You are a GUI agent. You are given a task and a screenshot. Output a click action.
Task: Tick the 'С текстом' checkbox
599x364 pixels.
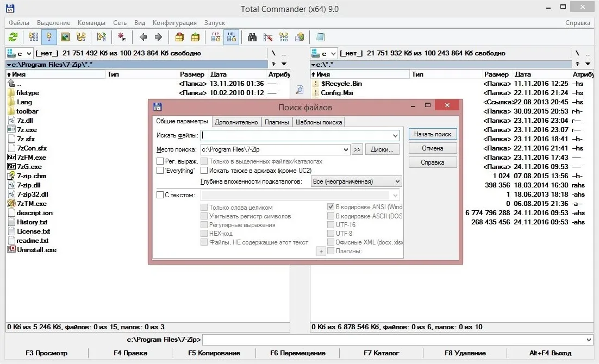click(x=160, y=195)
